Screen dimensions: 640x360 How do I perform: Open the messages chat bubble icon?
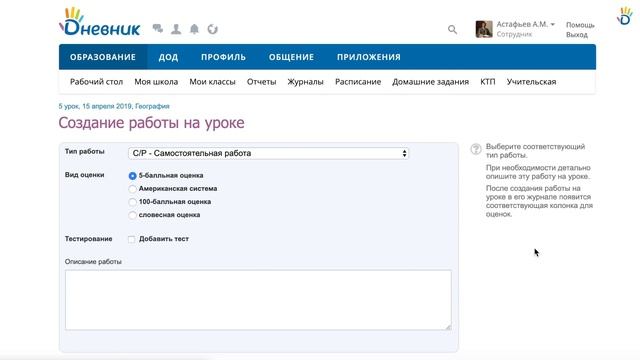click(x=158, y=29)
